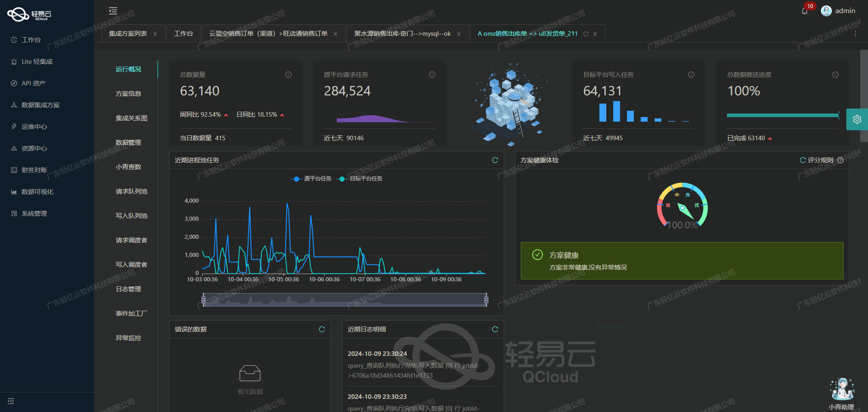Show info for 目标平台写入任务 card

[x=691, y=75]
